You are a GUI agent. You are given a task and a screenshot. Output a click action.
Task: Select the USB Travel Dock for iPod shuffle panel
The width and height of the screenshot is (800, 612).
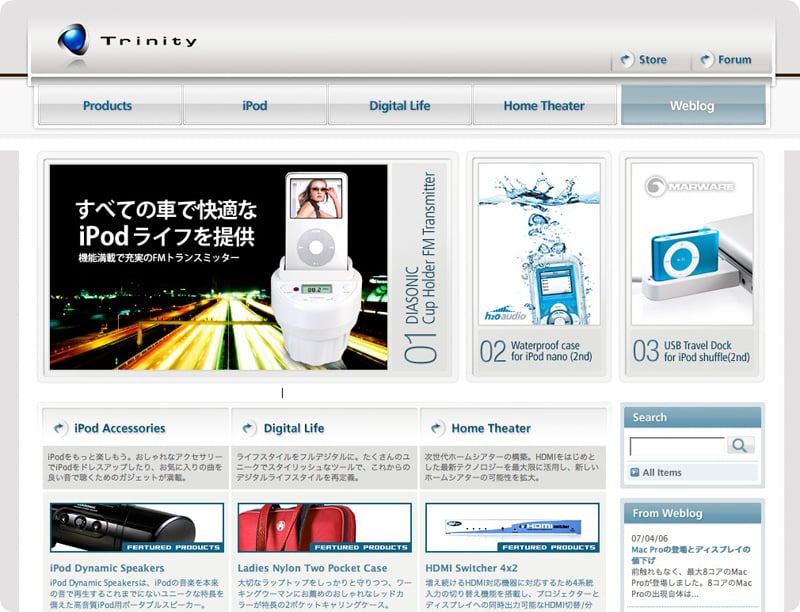[x=691, y=266]
